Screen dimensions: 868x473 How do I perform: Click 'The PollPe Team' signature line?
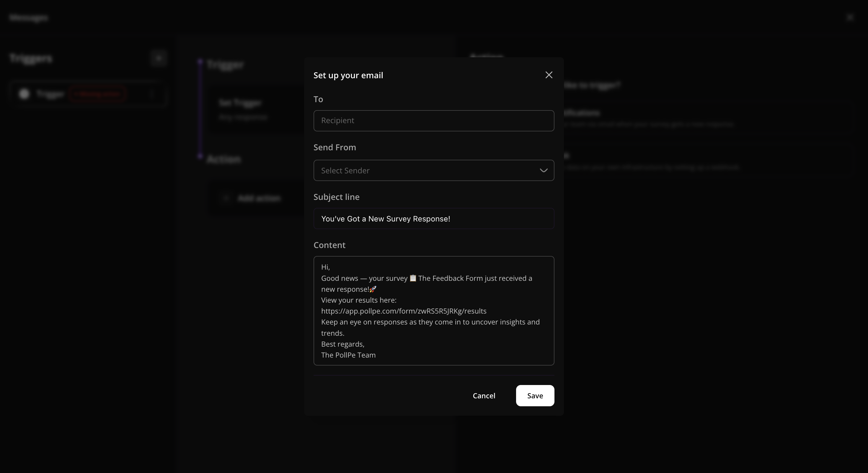click(348, 355)
